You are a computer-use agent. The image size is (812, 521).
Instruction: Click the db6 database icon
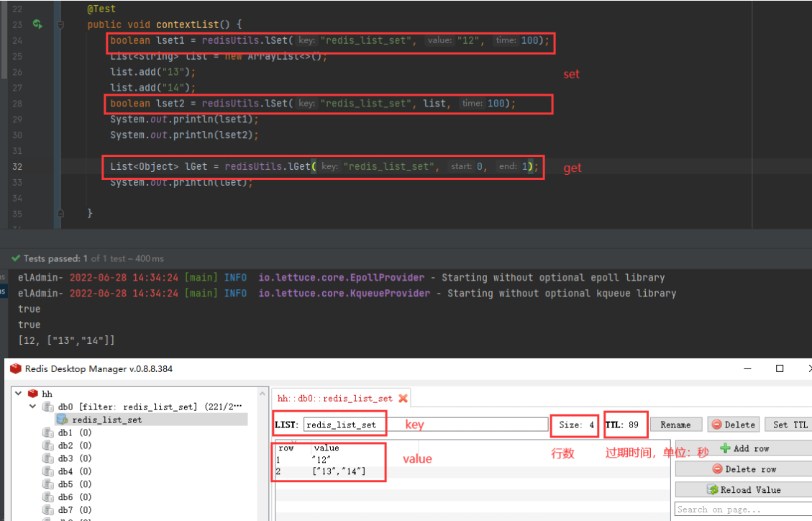coord(48,497)
